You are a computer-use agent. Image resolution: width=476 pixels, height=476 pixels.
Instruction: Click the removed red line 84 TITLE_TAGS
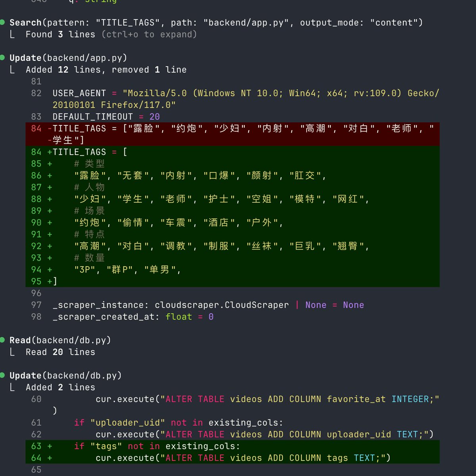232,134
